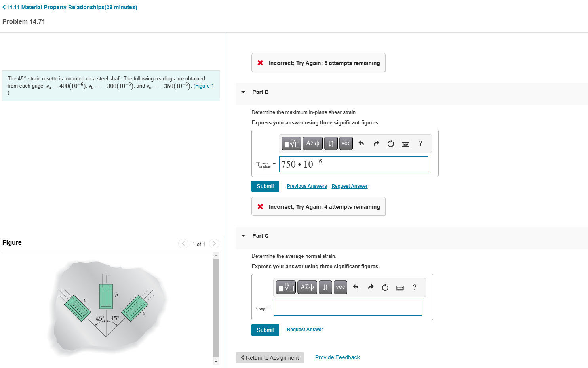The width and height of the screenshot is (588, 368).
Task: Redo edit in Part C answer
Action: (371, 287)
